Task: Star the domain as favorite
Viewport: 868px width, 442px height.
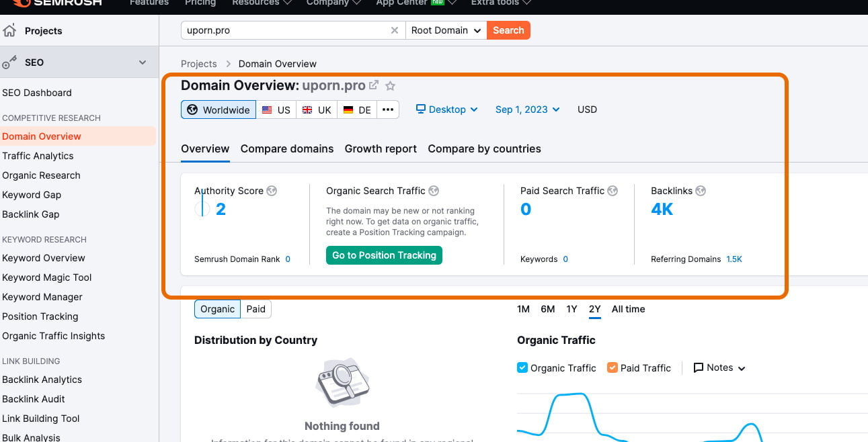Action: pos(390,86)
